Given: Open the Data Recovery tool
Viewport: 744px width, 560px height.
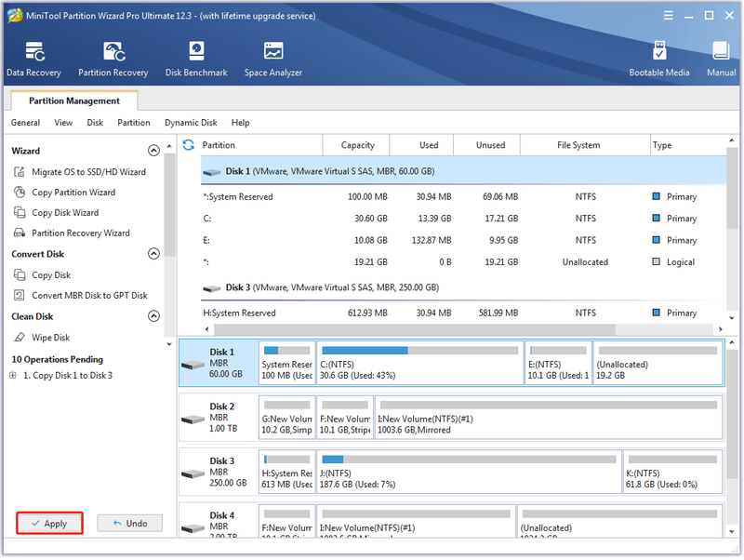Looking at the screenshot, I should click(33, 59).
